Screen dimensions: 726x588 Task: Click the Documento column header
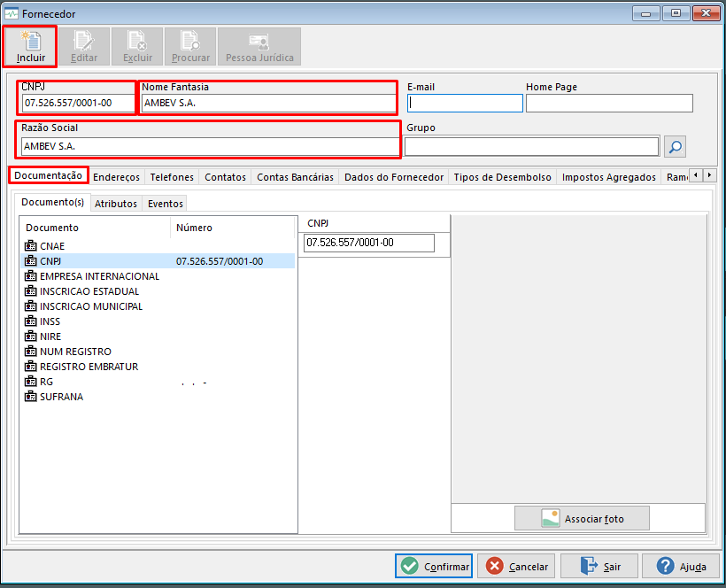(96, 228)
